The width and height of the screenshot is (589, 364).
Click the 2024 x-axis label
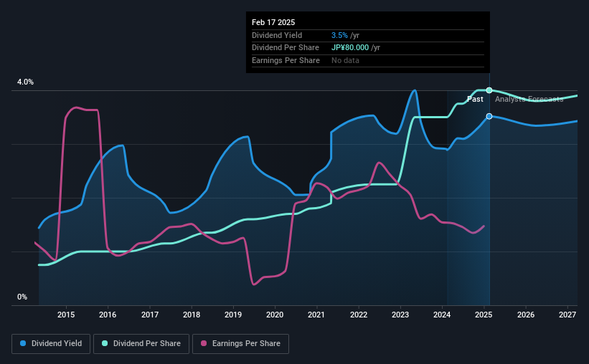(x=442, y=315)
